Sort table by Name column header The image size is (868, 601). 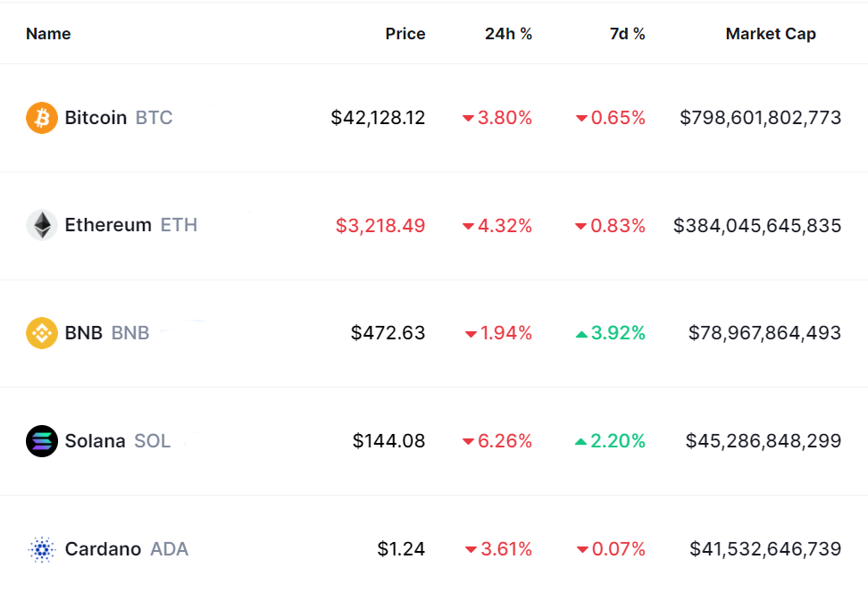48,34
